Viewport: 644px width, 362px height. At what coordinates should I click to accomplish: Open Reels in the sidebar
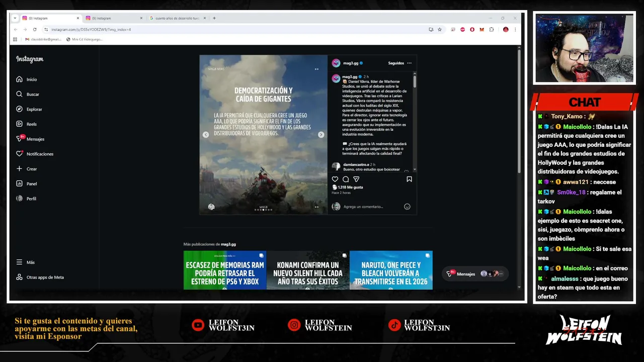click(x=27, y=124)
